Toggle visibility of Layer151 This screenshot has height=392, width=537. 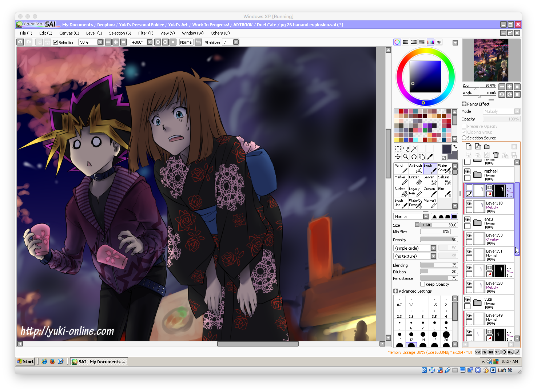[469, 252]
